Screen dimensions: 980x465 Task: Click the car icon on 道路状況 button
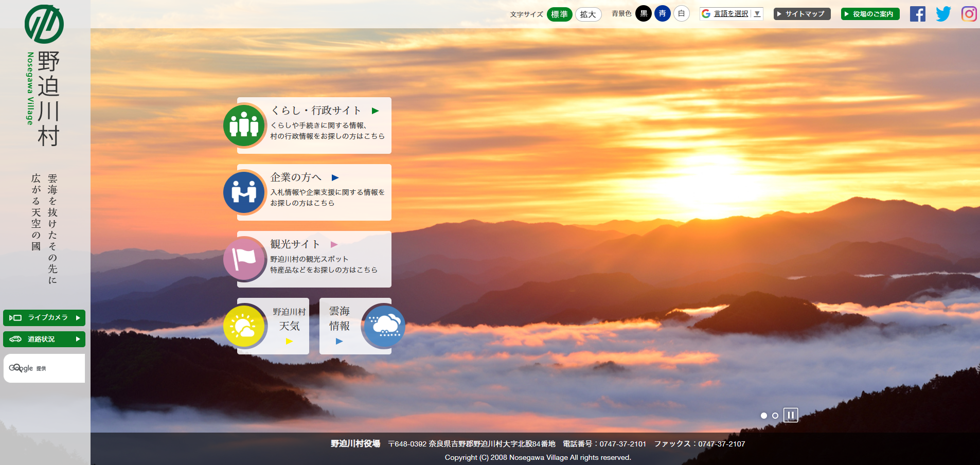coord(15,339)
